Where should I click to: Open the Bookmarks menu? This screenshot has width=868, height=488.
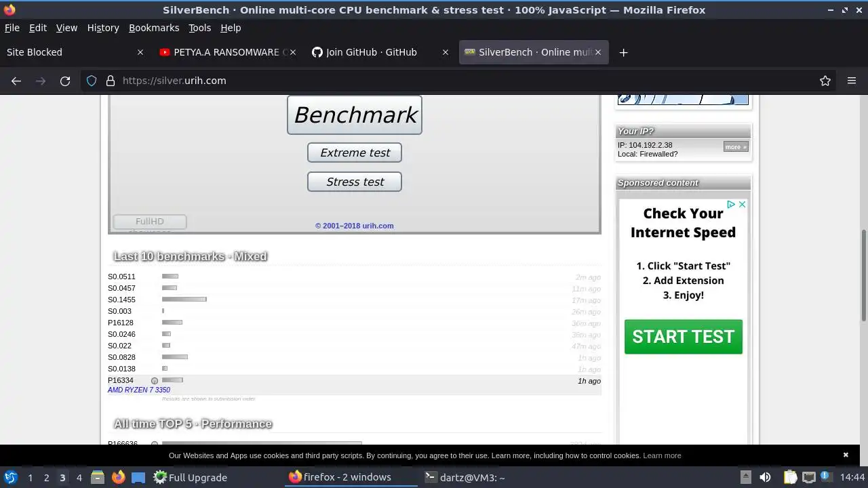tap(154, 28)
